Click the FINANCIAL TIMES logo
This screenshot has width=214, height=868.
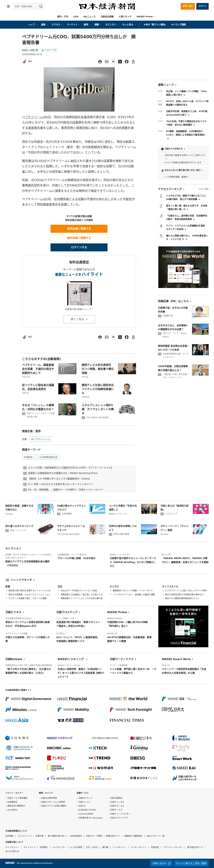coord(126,720)
